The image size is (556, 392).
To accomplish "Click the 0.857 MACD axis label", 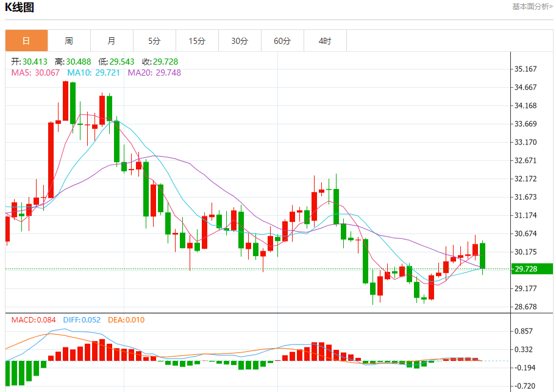I will point(523,331).
